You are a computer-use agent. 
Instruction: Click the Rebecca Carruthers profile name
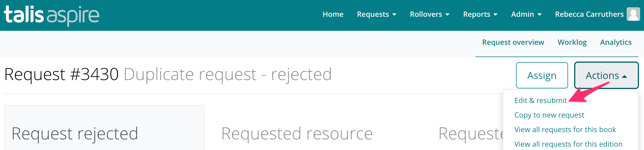(x=589, y=14)
